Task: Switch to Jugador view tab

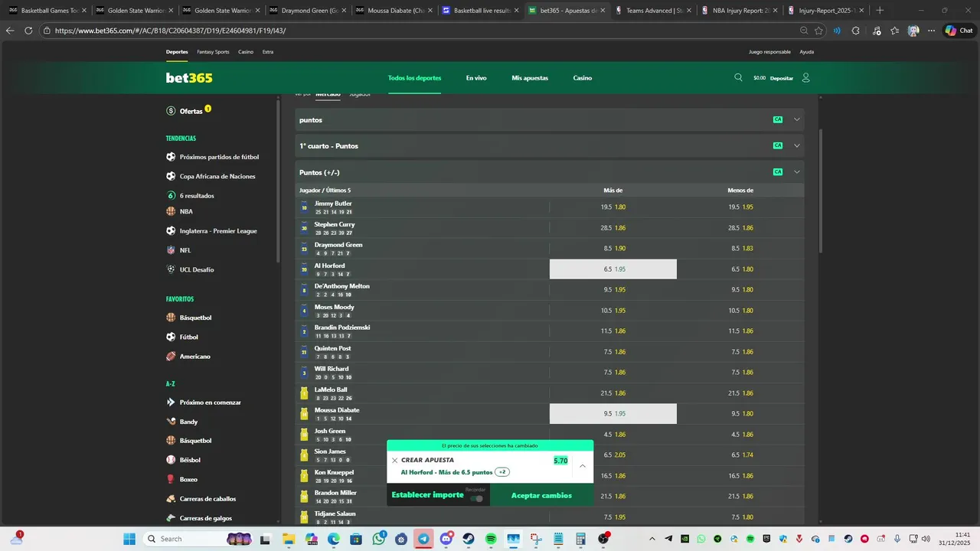Action: click(x=360, y=94)
